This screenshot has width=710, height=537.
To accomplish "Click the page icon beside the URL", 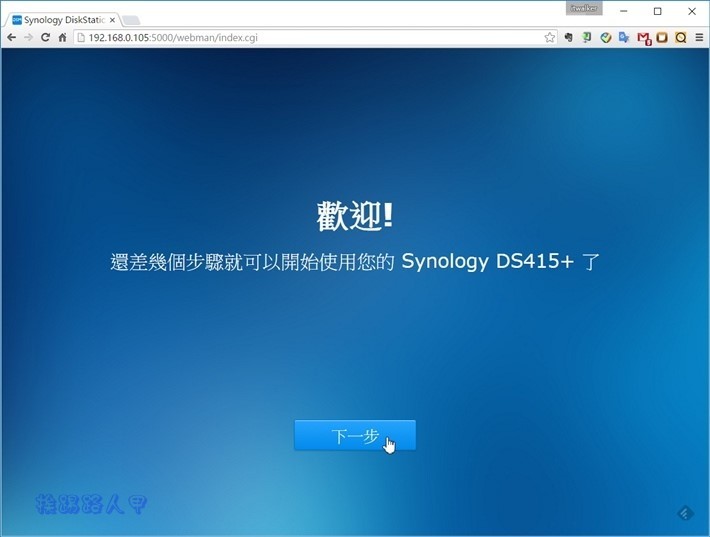I will click(x=81, y=38).
